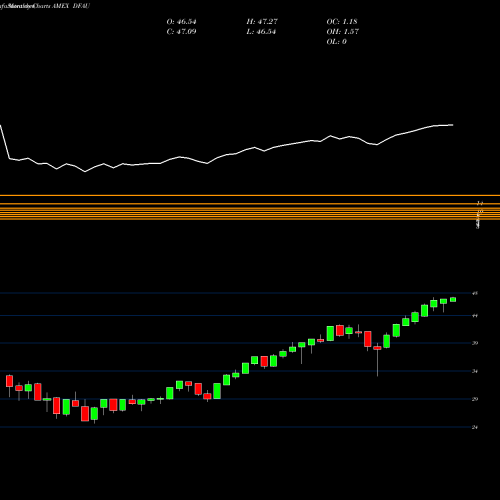
Task: Select the red candle with the longest lower wick
Action: (377, 348)
